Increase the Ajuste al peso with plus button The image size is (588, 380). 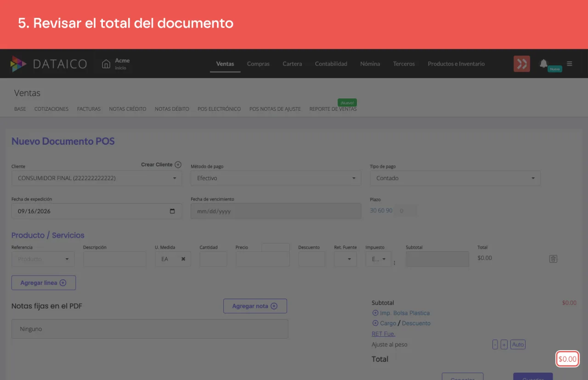[504, 345]
